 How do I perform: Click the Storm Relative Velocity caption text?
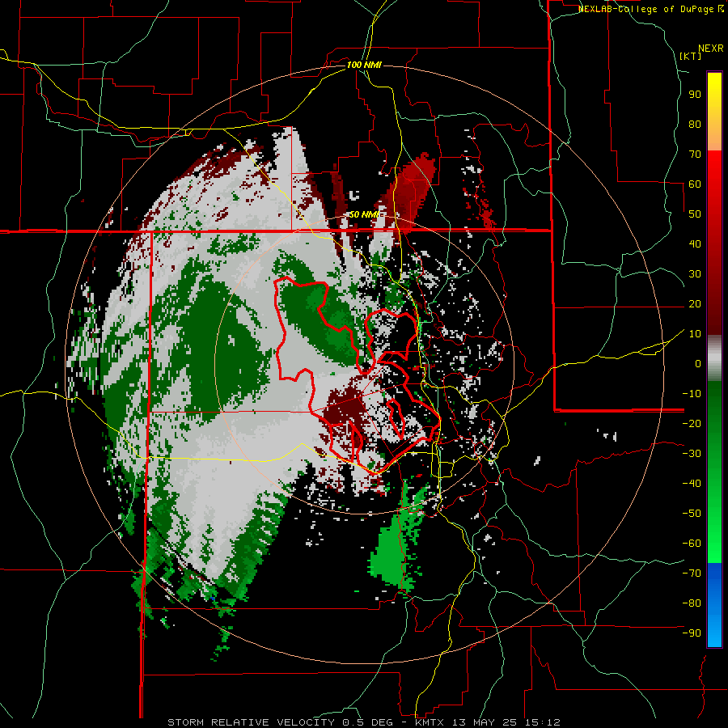[364, 722]
